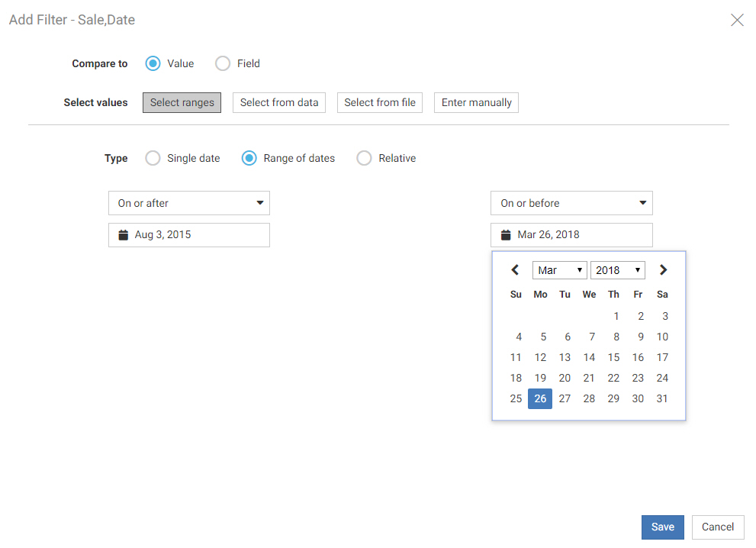This screenshot has width=756, height=548.
Task: Select March 15 on the calendar
Action: click(613, 357)
